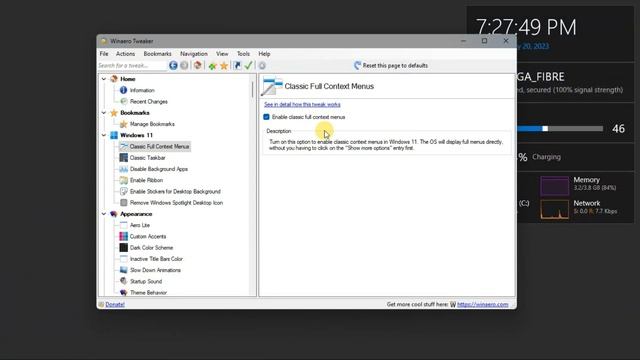The image size is (640, 360).
Task: Click the Slow Down Animations icon
Action: pyautogui.click(x=124, y=270)
